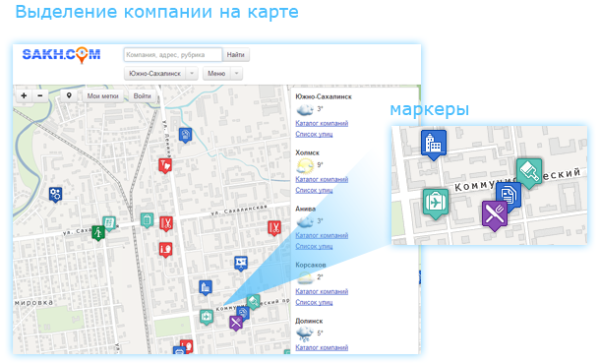The width and height of the screenshot is (600, 364).
Task: Click the Анива cloud weather icon
Action: [x=305, y=221]
